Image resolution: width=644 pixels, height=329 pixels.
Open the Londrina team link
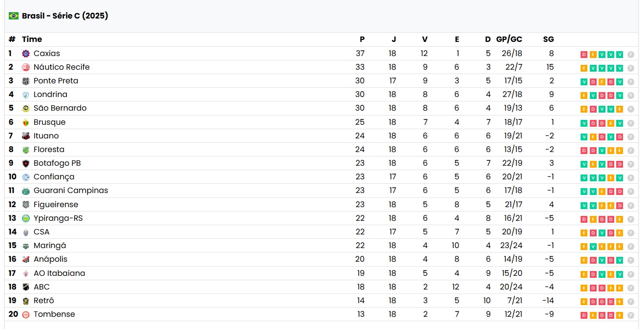point(50,95)
